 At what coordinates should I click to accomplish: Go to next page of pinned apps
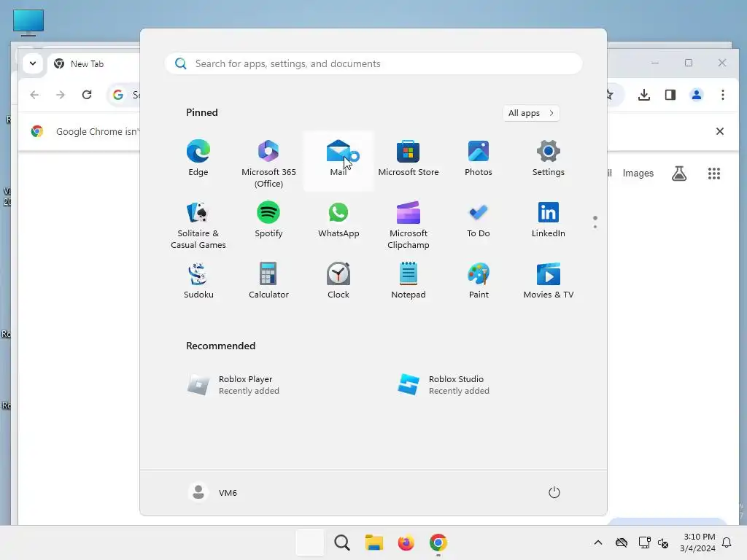595,227
